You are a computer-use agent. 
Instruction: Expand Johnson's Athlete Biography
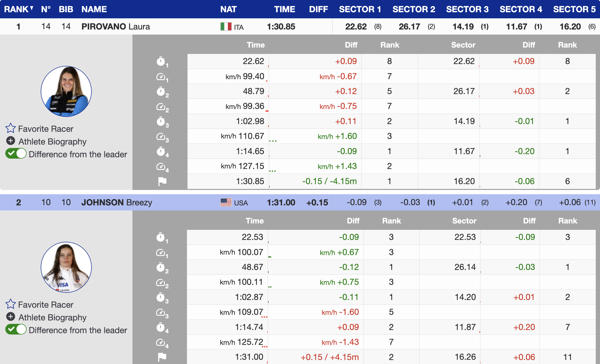point(11,317)
